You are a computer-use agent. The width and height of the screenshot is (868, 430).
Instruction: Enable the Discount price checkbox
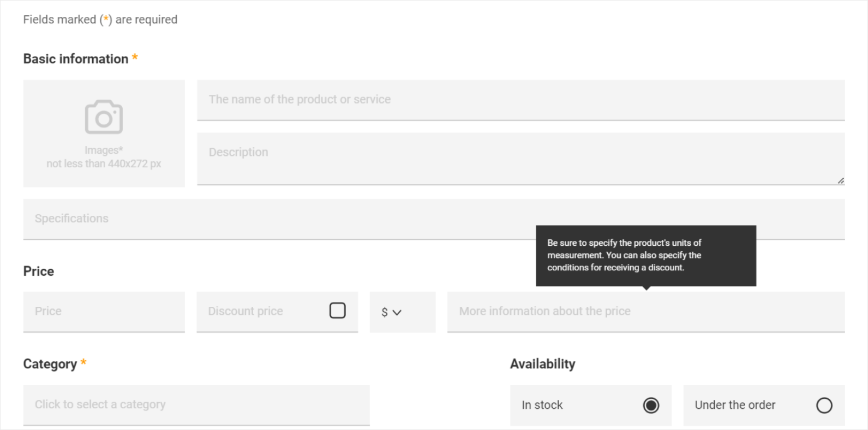(337, 311)
